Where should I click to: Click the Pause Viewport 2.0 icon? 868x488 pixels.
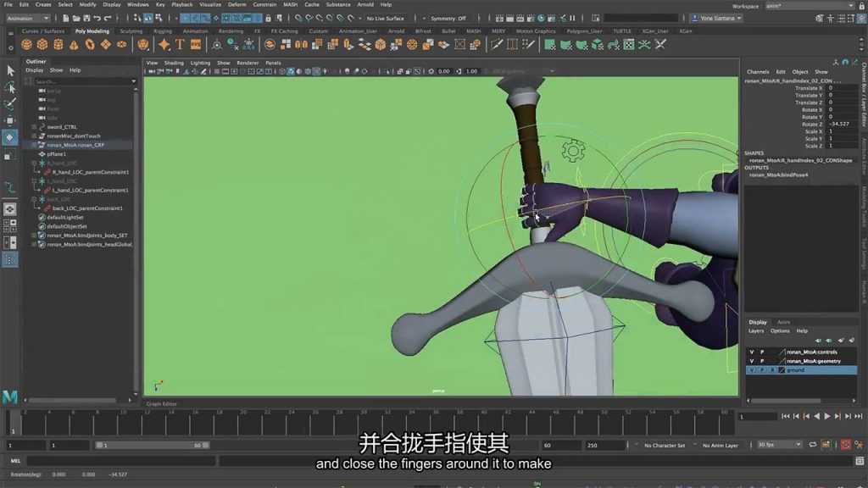tap(572, 19)
